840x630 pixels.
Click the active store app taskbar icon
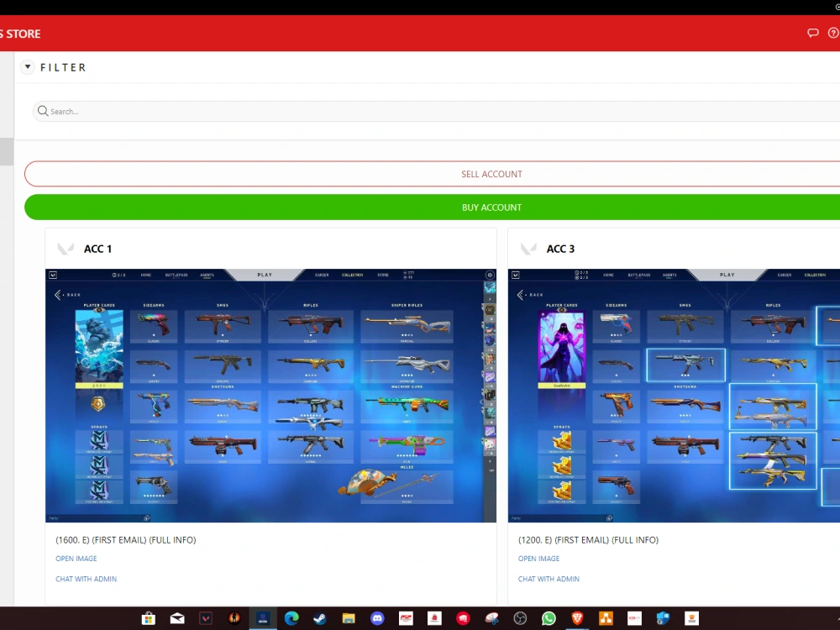click(263, 618)
